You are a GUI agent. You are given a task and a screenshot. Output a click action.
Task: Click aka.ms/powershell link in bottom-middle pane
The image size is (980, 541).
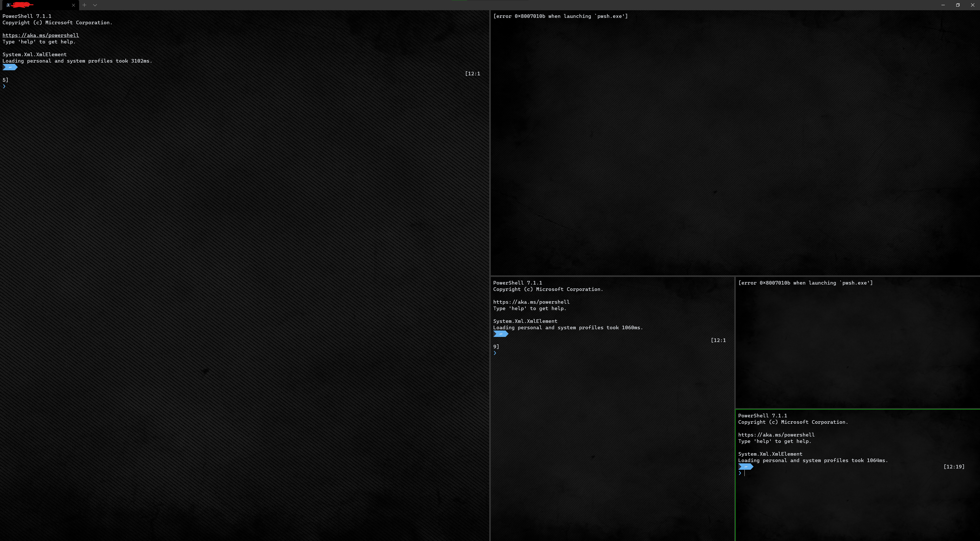[x=531, y=302]
